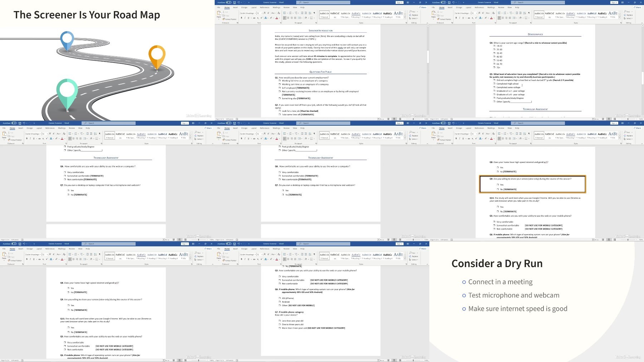
Task: Show paragraph marks in mobile phone category window
Action: pyautogui.click(x=314, y=254)
